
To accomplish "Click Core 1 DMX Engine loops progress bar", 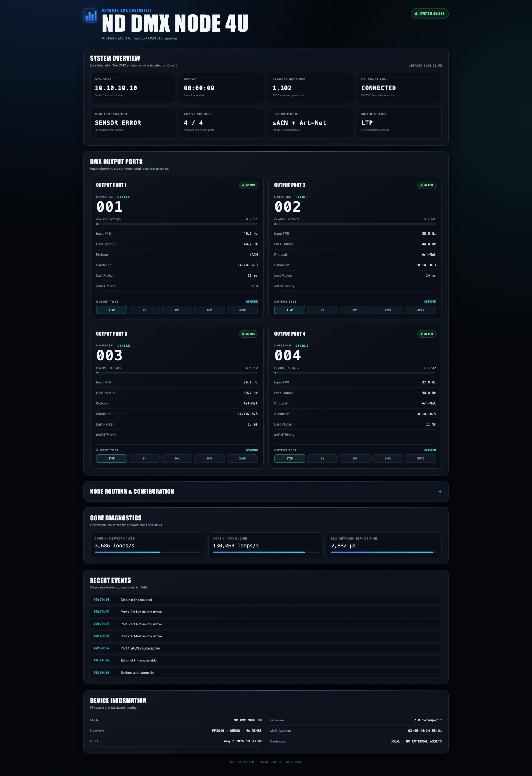I will pyautogui.click(x=266, y=552).
